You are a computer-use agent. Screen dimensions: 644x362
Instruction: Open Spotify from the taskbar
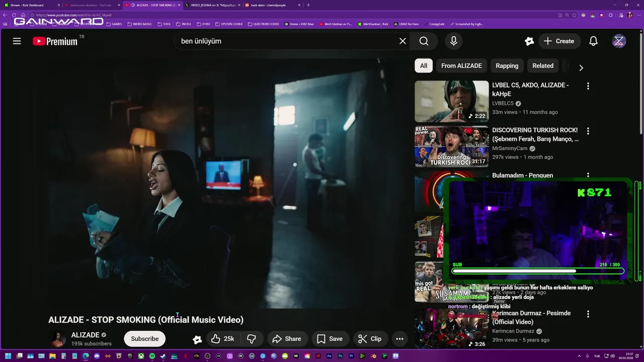pos(152,356)
